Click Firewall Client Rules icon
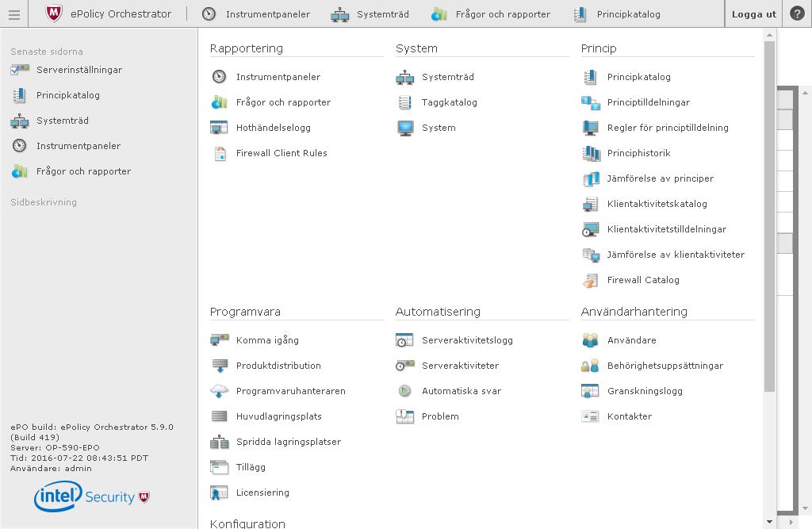Viewport: 812px width, 529px height. pos(220,153)
